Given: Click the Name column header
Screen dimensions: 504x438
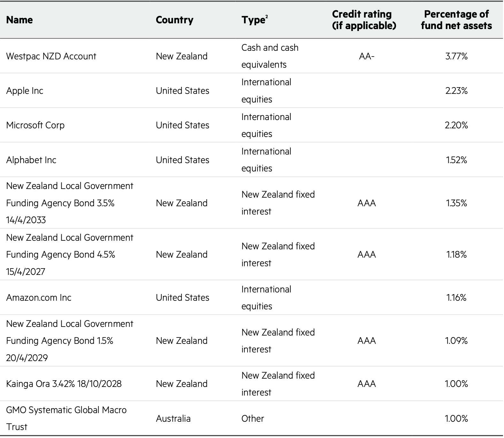Looking at the screenshot, I should [19, 20].
